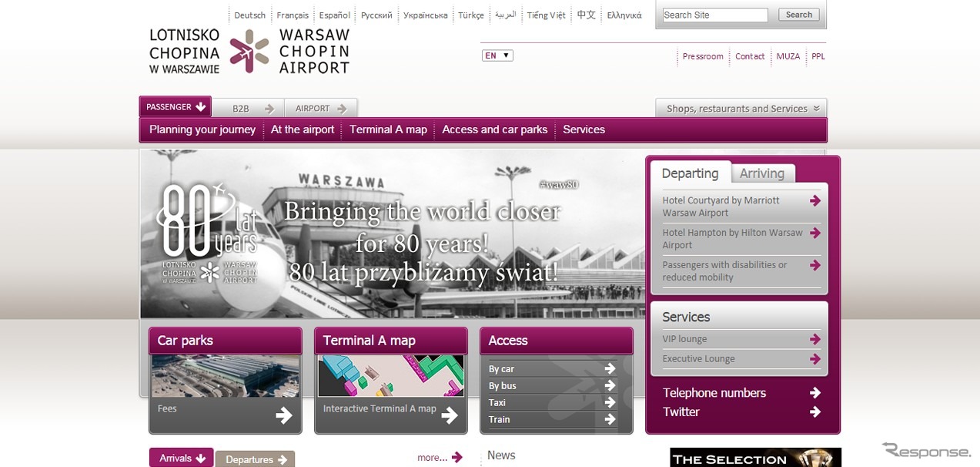The height and width of the screenshot is (467, 980).
Task: Click the Train arrow icon
Action: click(x=610, y=419)
